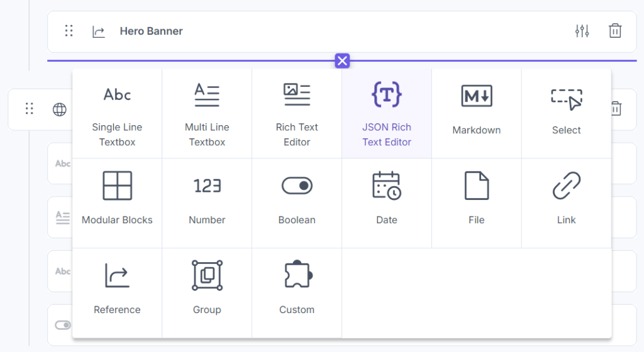644x352 pixels.
Task: Add a Boolean toggle field
Action: 297,203
